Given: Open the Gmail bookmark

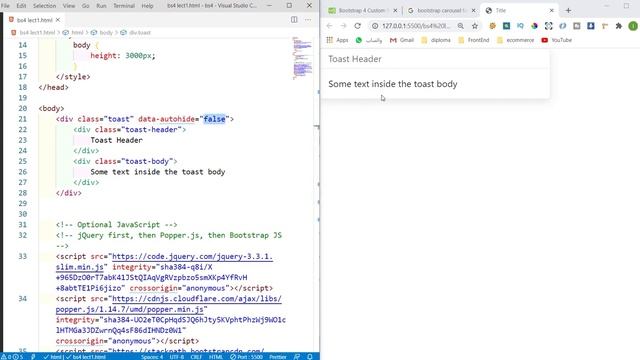Looking at the screenshot, I should click(x=402, y=40).
